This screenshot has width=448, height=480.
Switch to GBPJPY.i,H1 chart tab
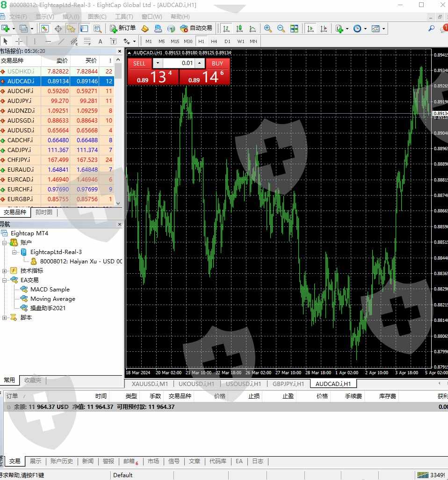tap(288, 384)
